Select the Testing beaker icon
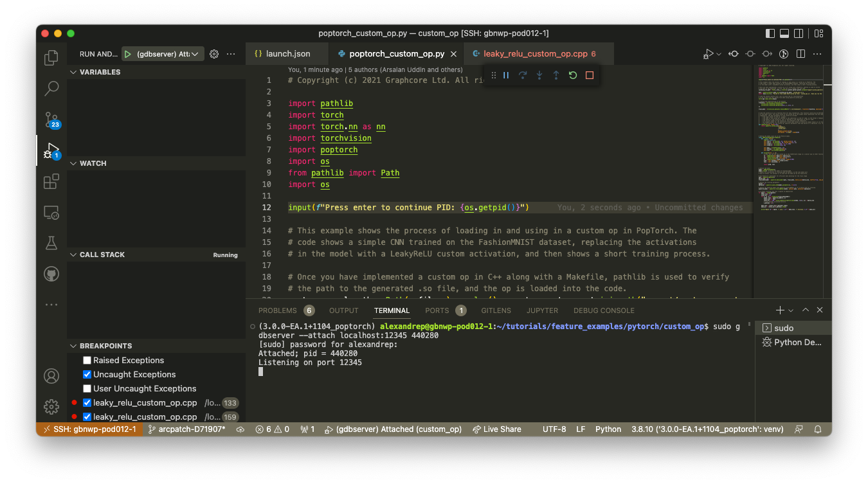The width and height of the screenshot is (868, 484). [51, 242]
